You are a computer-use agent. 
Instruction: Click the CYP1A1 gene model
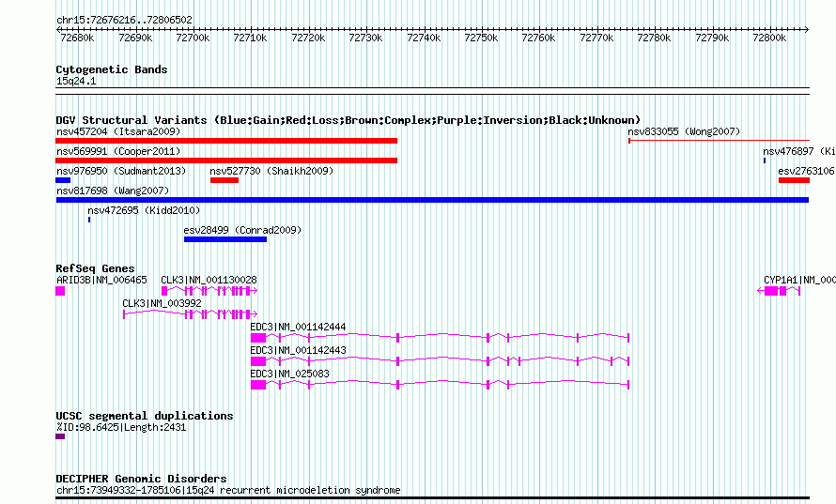coord(779,291)
